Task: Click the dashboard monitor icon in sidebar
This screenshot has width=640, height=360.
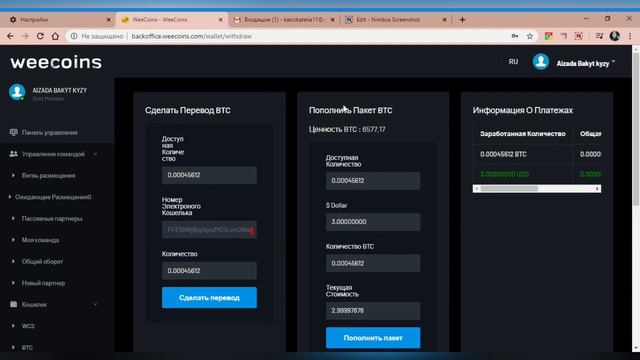Action: [x=13, y=132]
